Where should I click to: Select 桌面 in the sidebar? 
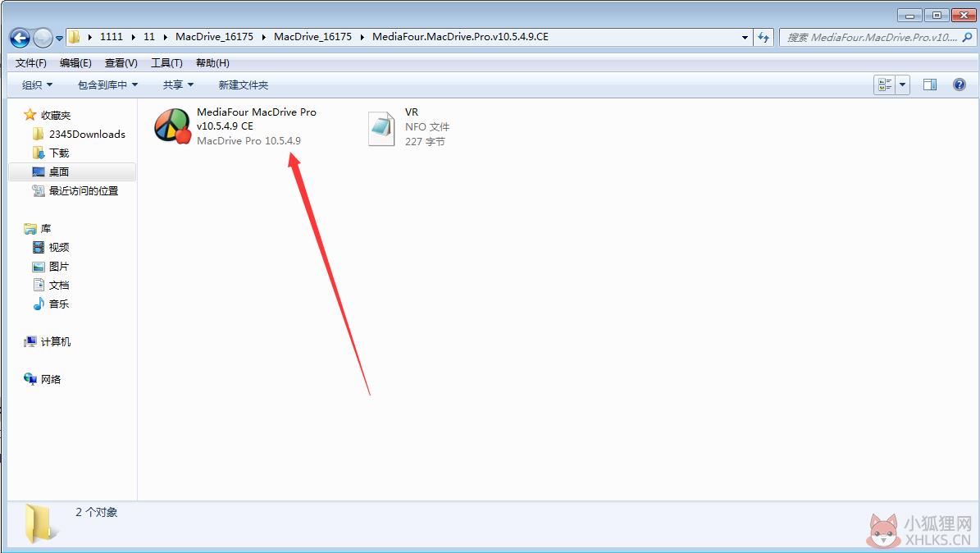tap(72, 171)
